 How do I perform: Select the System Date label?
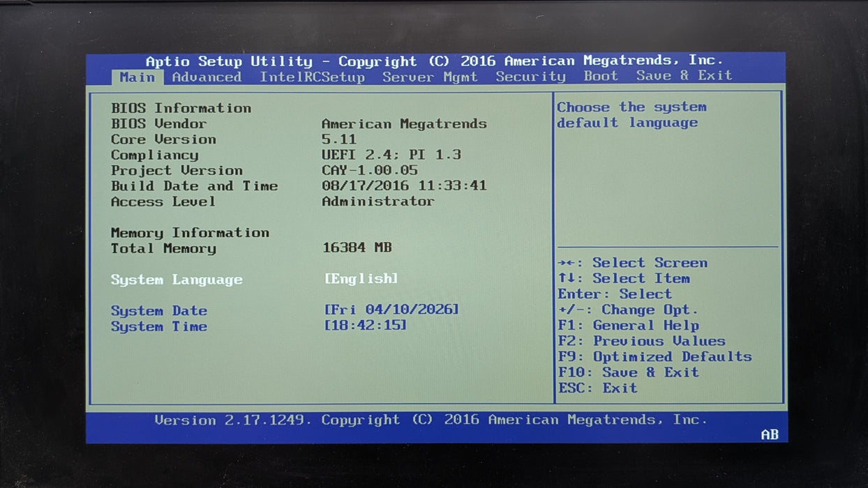tap(159, 311)
